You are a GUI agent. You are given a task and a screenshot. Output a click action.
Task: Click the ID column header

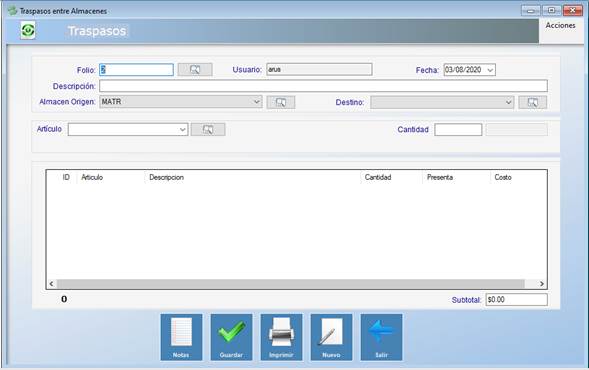(66, 177)
